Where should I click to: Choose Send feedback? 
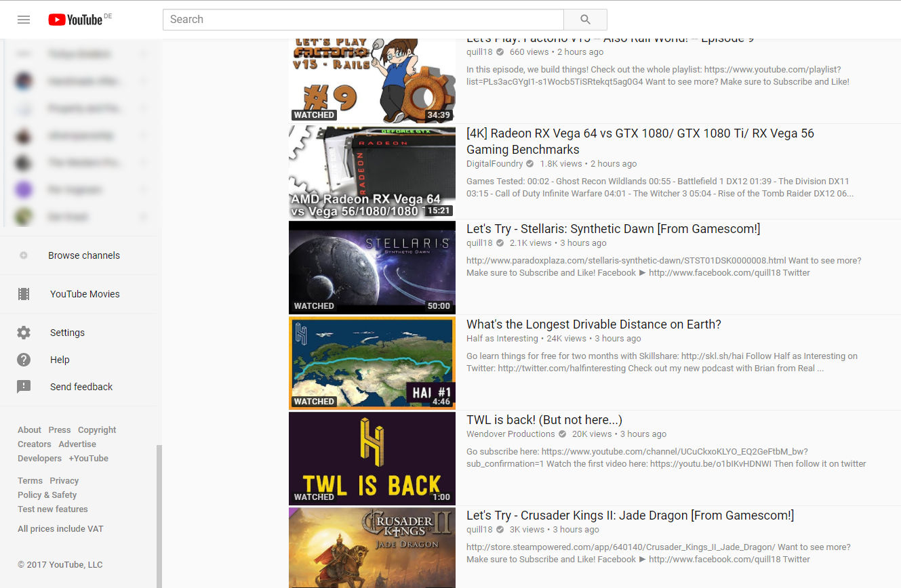pyautogui.click(x=81, y=387)
